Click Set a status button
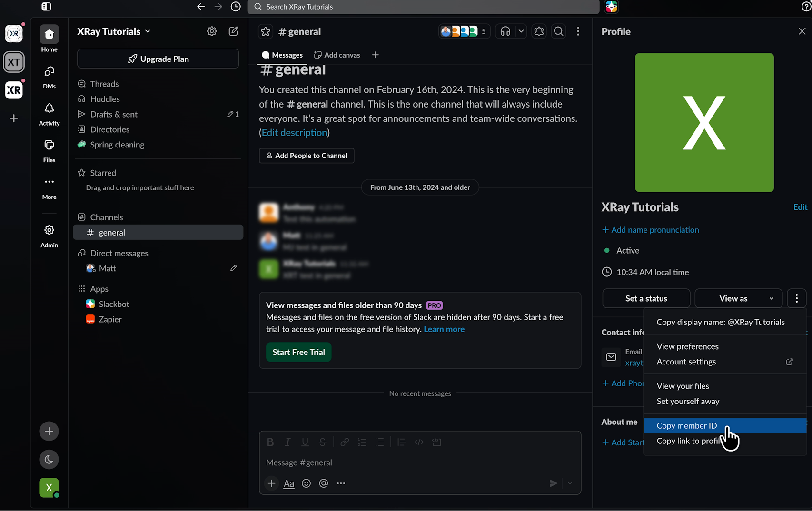The height and width of the screenshot is (511, 812). 646,299
